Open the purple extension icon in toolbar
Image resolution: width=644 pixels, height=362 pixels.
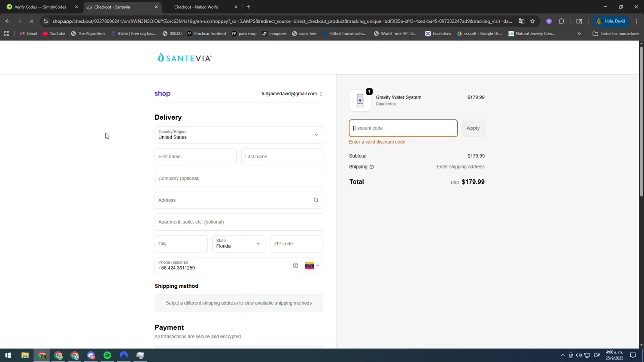click(549, 21)
